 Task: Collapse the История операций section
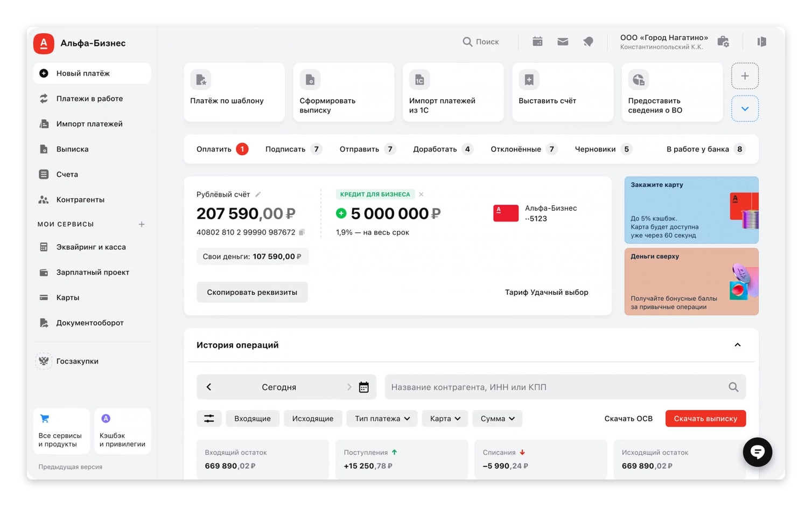click(738, 345)
